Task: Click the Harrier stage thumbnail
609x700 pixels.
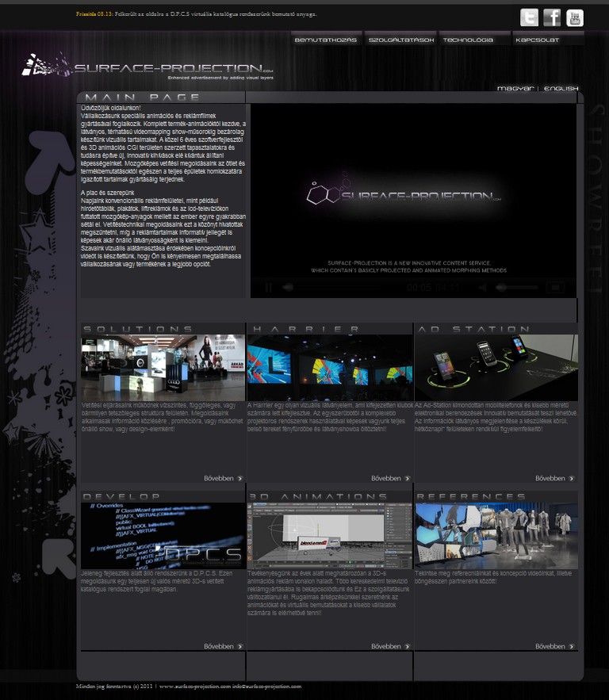Action: pos(330,367)
